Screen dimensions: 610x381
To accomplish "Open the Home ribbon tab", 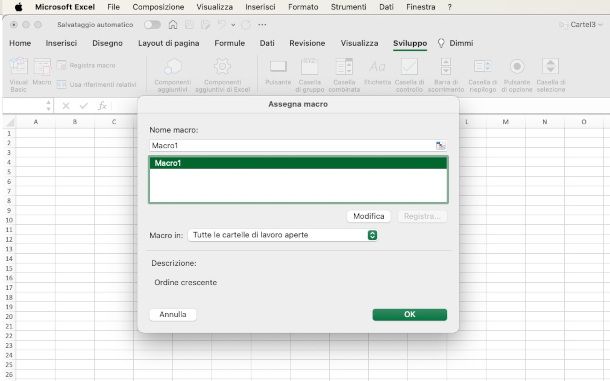I will 20,43.
